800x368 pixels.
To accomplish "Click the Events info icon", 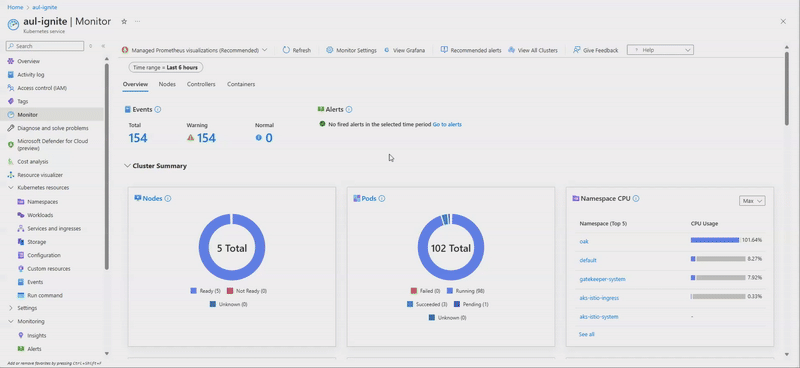I will 158,109.
